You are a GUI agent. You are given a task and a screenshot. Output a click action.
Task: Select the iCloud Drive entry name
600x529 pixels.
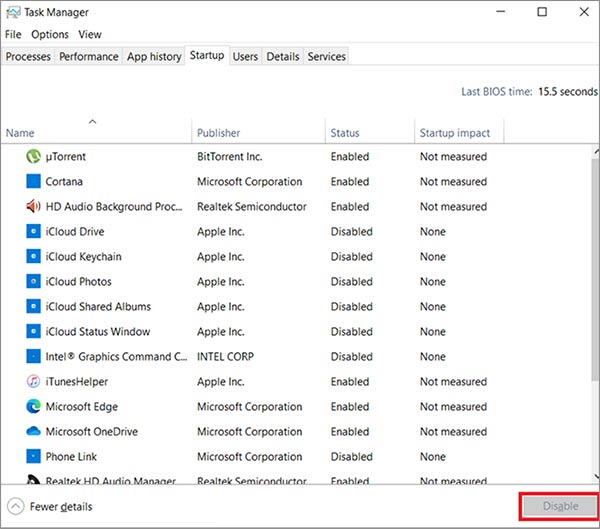click(75, 231)
